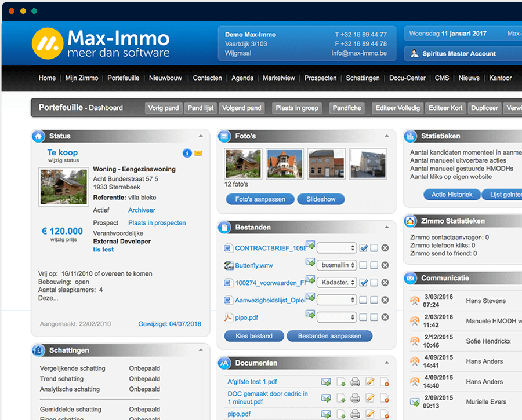Collapse the Status panel

(x=201, y=136)
